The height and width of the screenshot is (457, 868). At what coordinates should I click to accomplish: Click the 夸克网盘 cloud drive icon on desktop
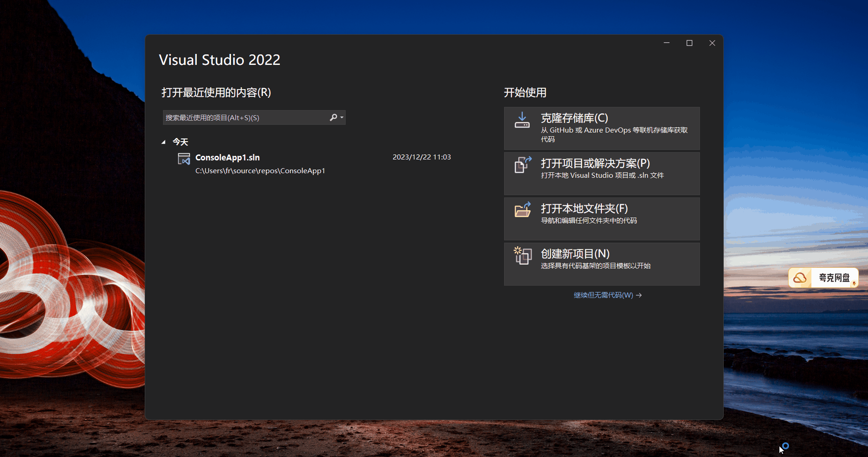pyautogui.click(x=800, y=277)
